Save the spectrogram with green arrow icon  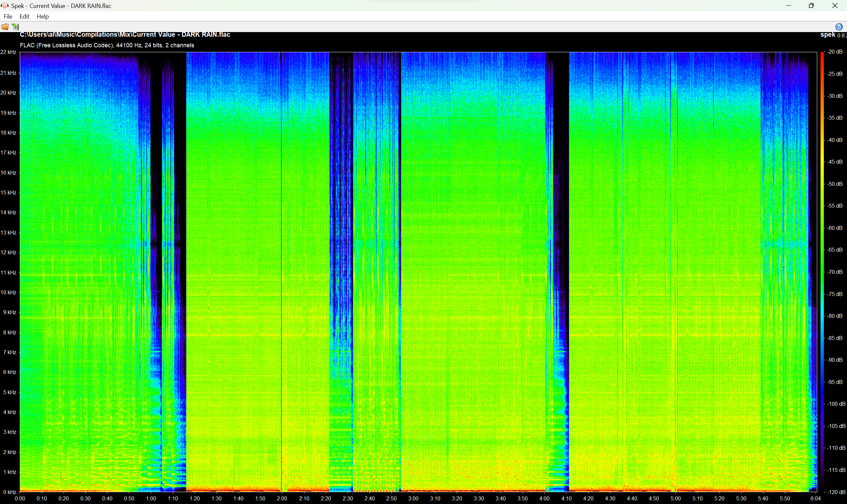pos(15,26)
